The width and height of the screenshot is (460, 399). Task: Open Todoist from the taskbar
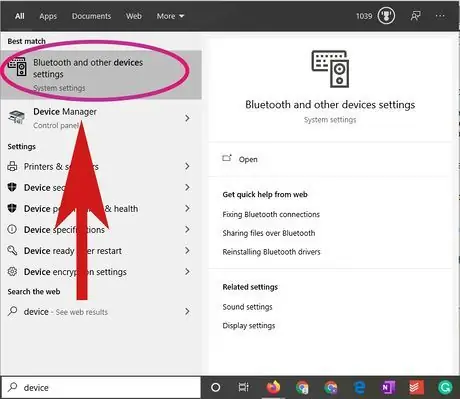417,387
